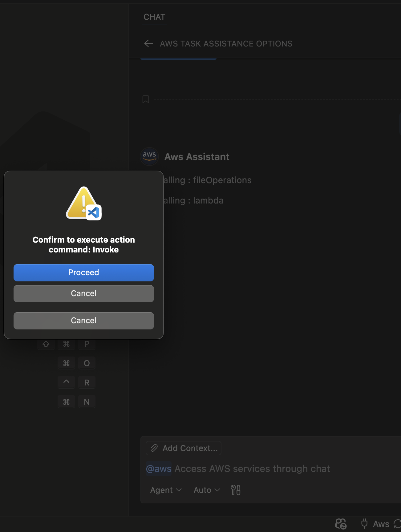Click the Copilot status icon in status bar
The height and width of the screenshot is (532, 401).
(341, 524)
